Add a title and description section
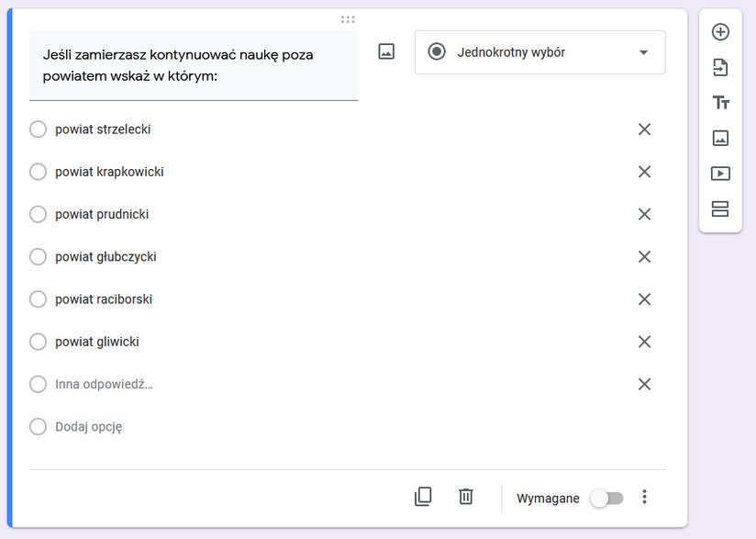Screen dimensions: 756x539 point(720,103)
